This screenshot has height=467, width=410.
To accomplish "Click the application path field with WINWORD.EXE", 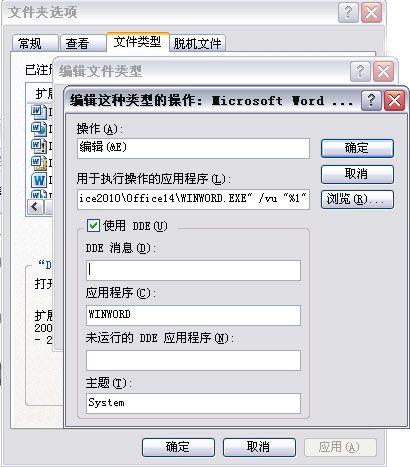I will (x=193, y=199).
